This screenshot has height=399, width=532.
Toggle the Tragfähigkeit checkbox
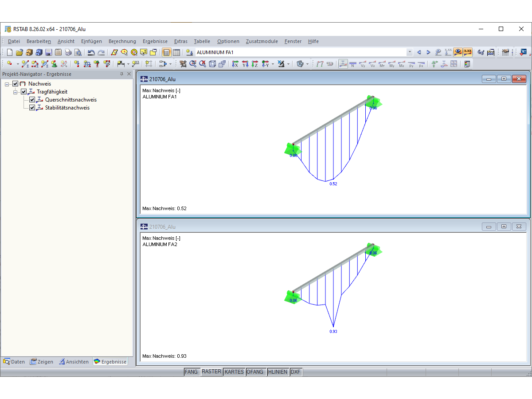[24, 92]
